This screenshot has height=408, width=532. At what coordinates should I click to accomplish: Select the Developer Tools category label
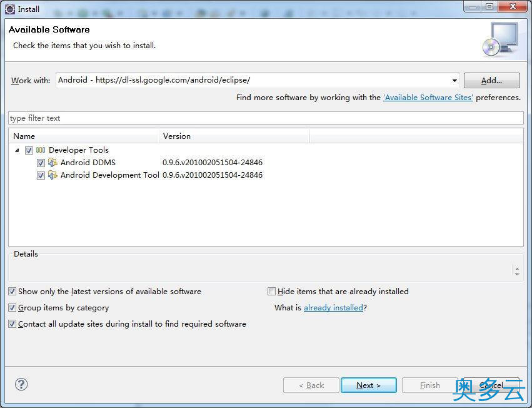tap(79, 150)
